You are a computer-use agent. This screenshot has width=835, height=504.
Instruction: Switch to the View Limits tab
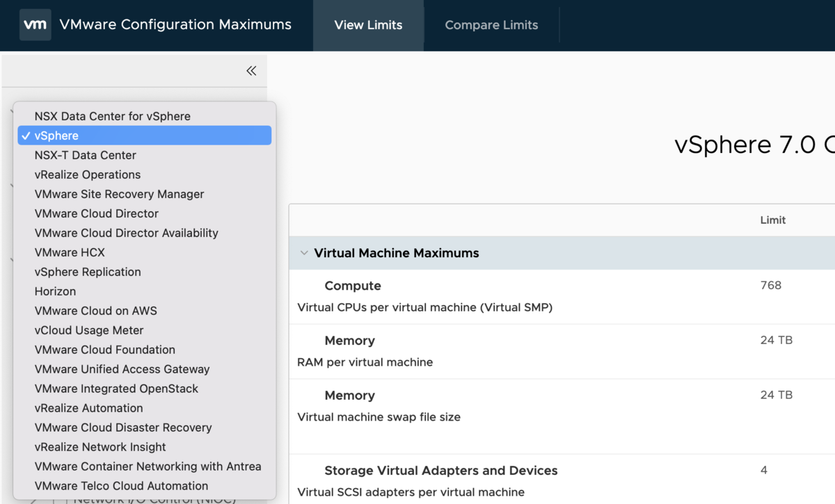point(368,25)
